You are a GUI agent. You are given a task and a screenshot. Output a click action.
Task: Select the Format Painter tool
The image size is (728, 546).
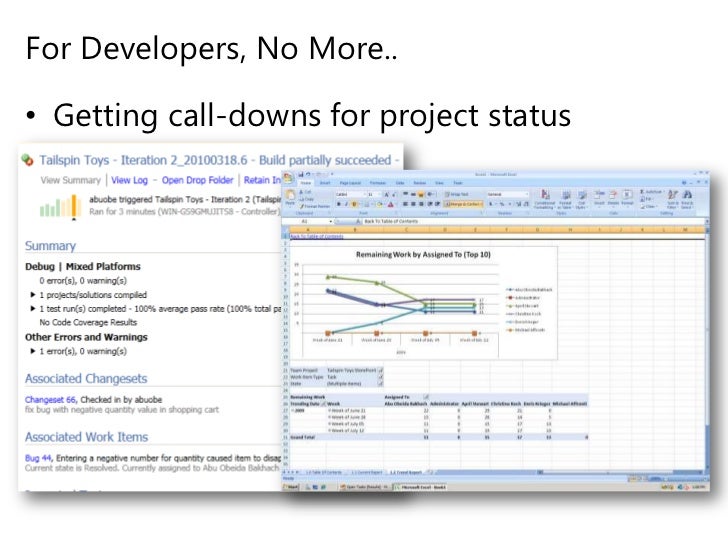point(315,207)
